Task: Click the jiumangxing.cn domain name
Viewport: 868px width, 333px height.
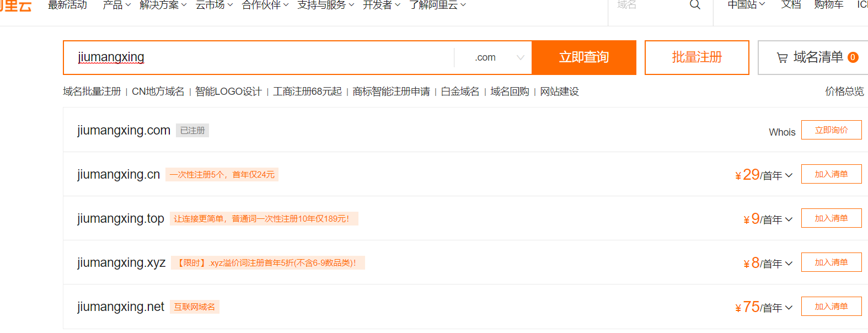Action: [119, 175]
